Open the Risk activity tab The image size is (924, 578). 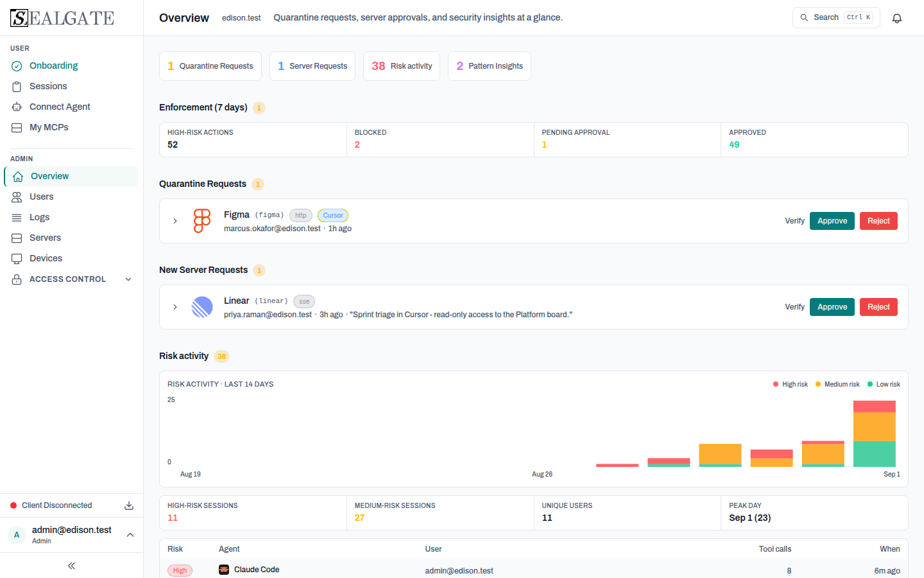click(402, 66)
